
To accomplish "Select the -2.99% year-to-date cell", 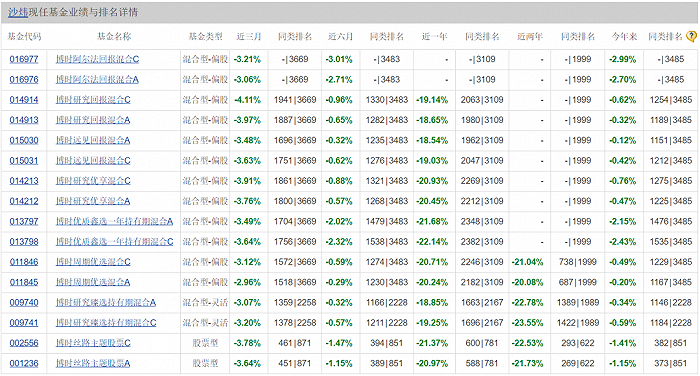I will 622,59.
